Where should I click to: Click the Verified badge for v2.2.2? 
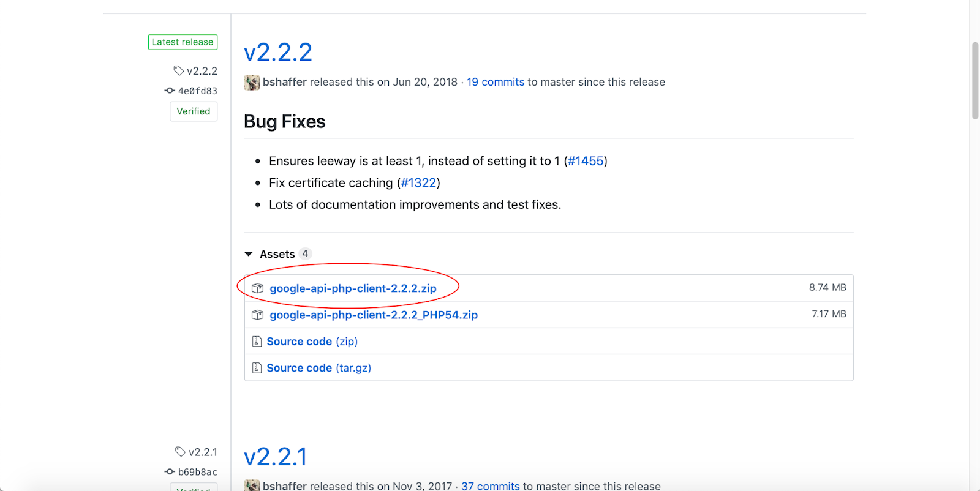click(x=194, y=111)
